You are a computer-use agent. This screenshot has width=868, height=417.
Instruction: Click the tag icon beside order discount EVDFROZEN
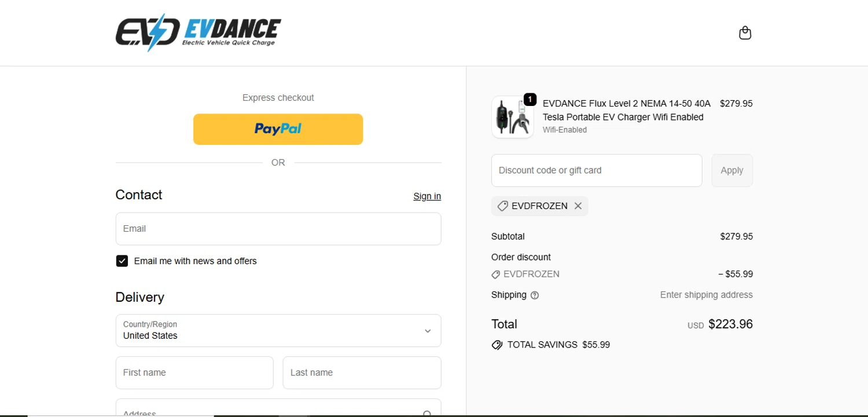click(x=496, y=275)
